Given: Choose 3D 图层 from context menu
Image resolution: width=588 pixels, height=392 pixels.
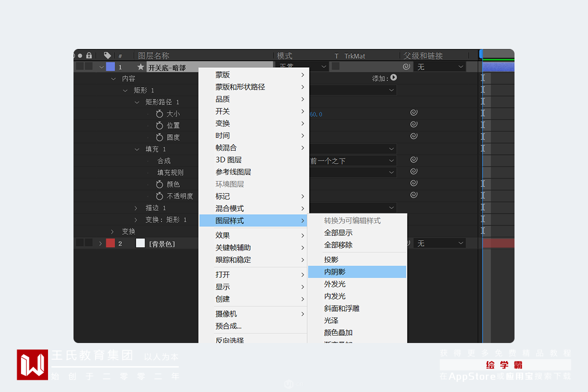Looking at the screenshot, I should click(254, 160).
